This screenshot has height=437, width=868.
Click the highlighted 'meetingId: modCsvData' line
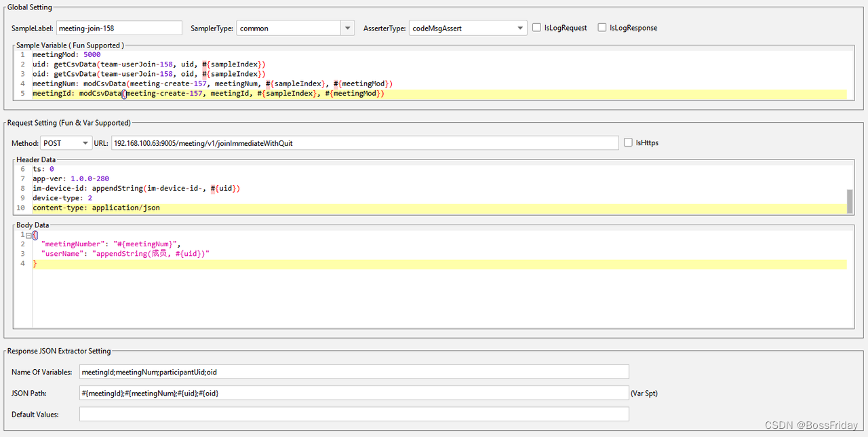[439, 94]
